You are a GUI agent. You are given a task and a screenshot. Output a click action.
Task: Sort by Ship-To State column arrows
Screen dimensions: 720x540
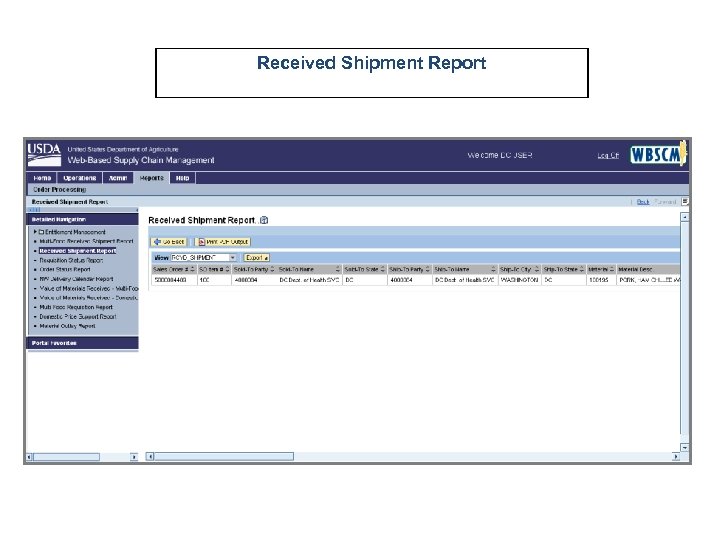pyautogui.click(x=582, y=269)
